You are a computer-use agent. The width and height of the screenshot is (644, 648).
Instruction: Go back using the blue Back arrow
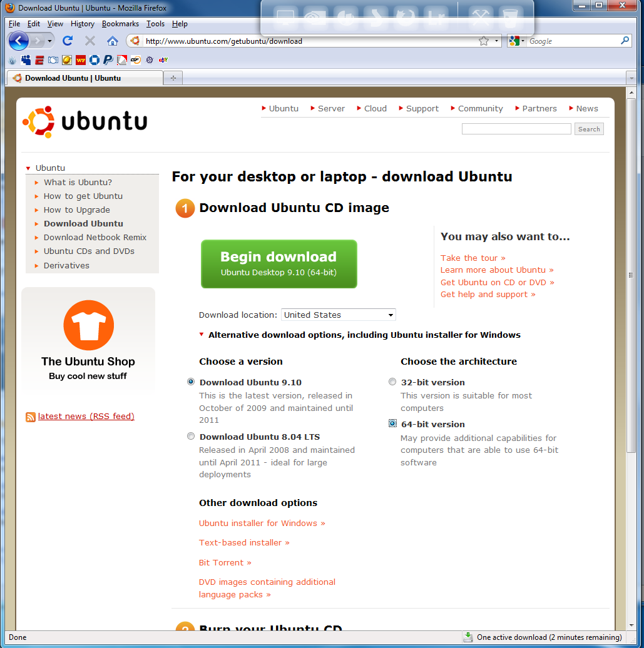tap(19, 41)
